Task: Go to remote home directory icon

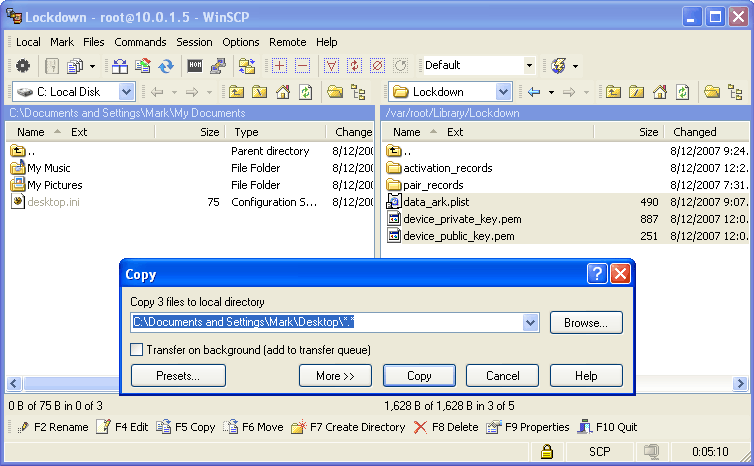Action: (660, 91)
